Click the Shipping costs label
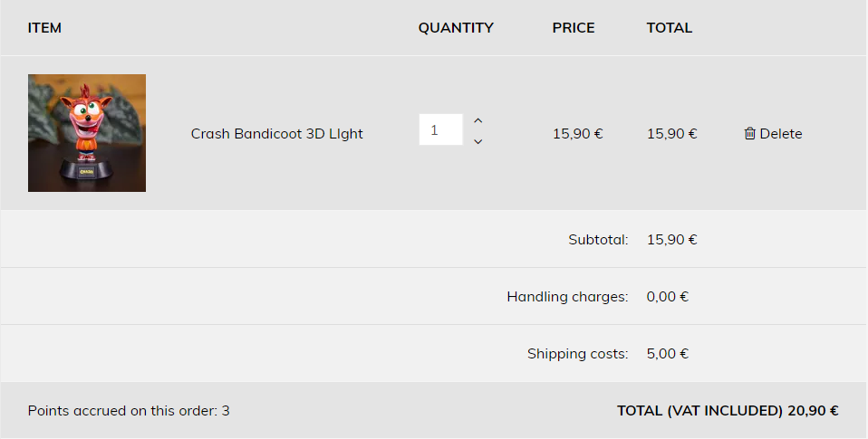The image size is (868, 439). click(578, 354)
